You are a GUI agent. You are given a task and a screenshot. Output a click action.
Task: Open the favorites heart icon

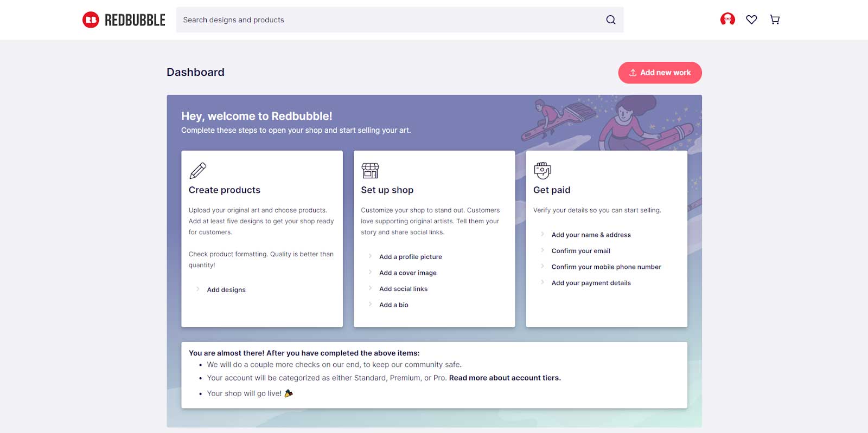(751, 20)
